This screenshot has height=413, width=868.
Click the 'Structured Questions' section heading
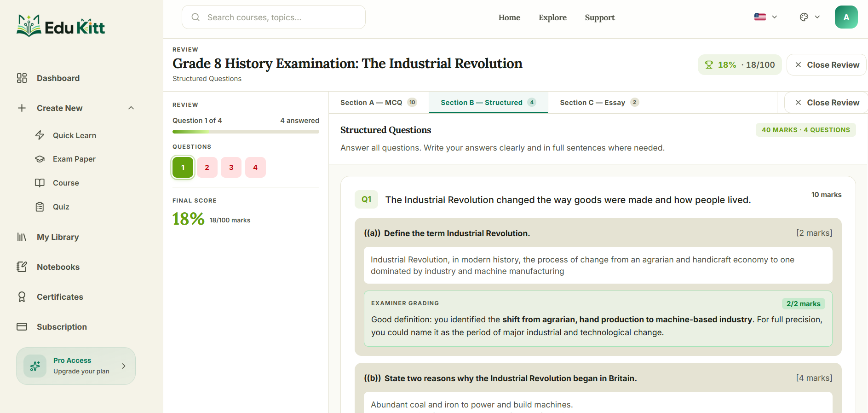point(385,130)
